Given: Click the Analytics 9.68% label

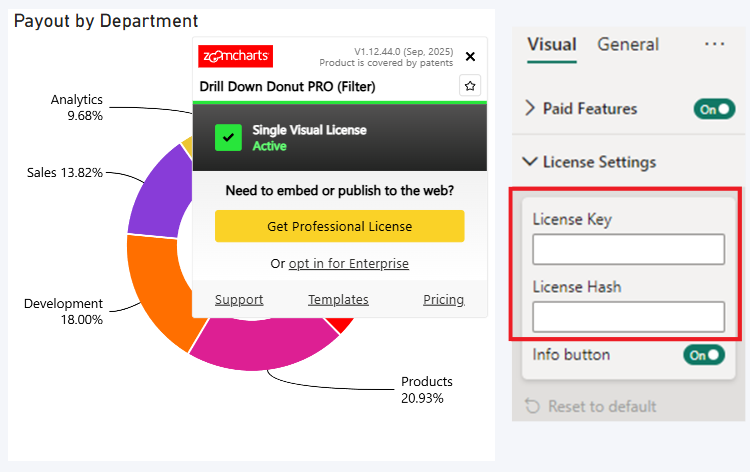Looking at the screenshot, I should click(x=77, y=108).
